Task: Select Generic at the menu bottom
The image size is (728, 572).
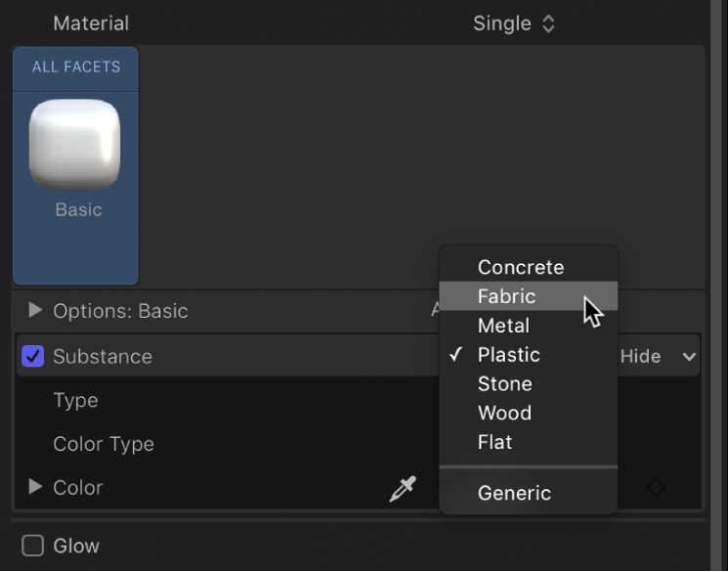Action: tap(514, 494)
